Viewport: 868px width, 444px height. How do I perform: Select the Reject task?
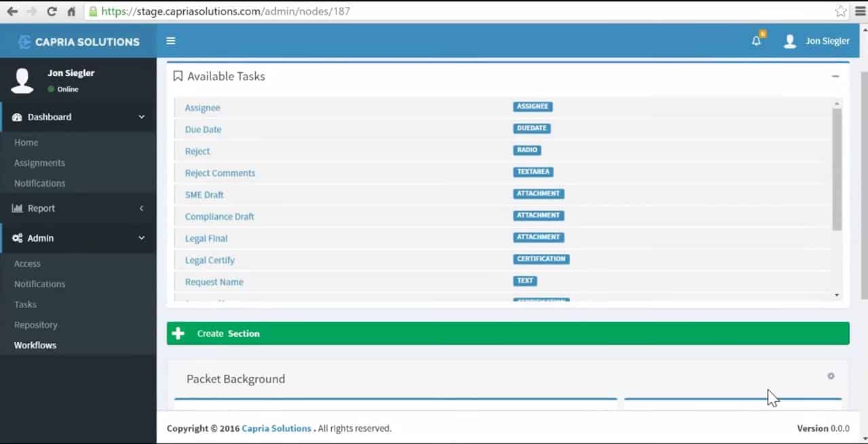coord(197,151)
